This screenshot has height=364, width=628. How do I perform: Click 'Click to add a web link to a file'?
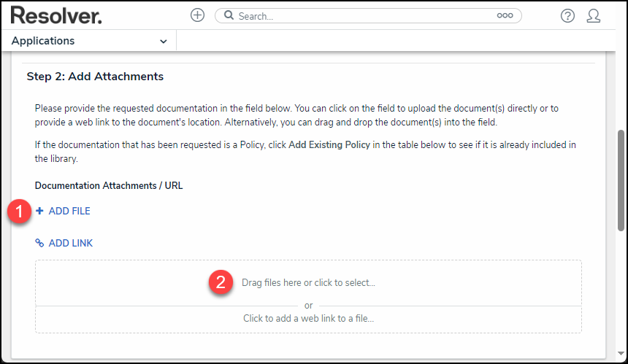pyautogui.click(x=308, y=318)
